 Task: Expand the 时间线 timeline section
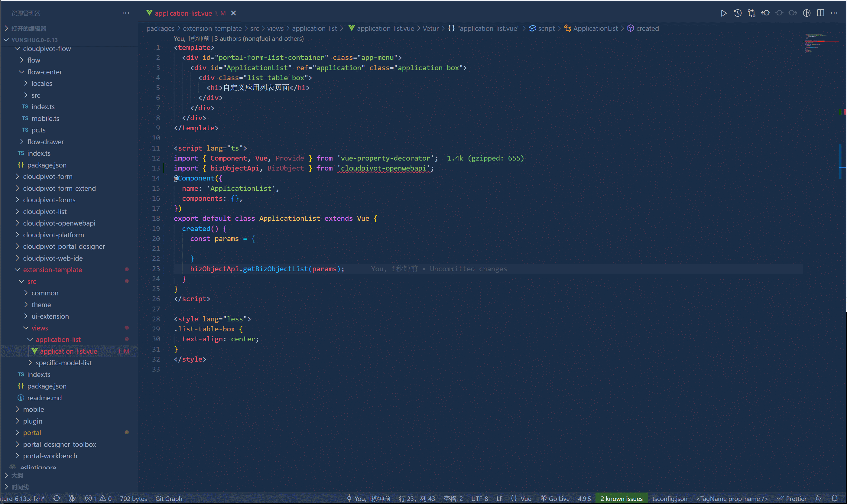[69, 487]
